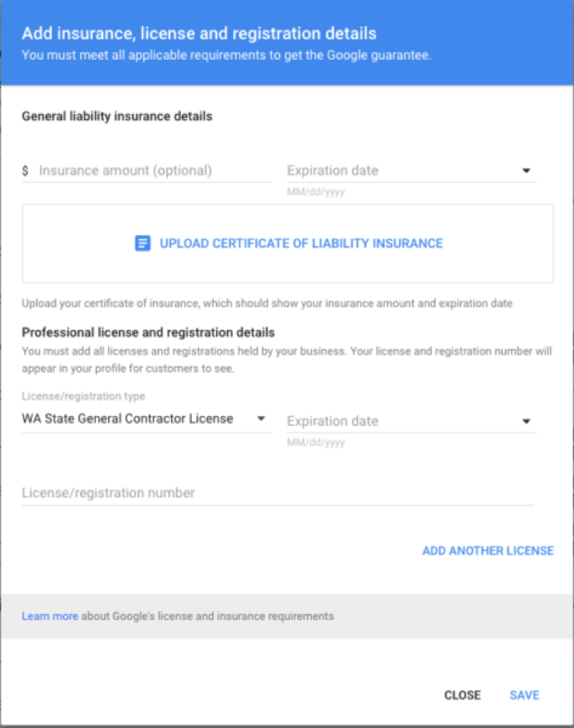The image size is (574, 728).
Task: Click the General liability insurance details heading
Action: [115, 116]
